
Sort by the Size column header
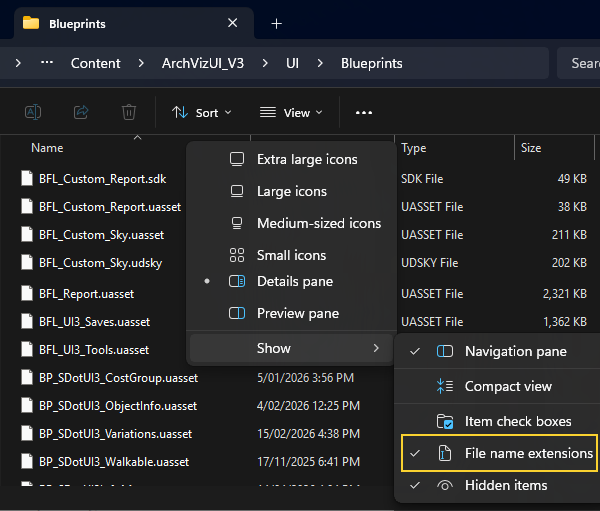531,148
